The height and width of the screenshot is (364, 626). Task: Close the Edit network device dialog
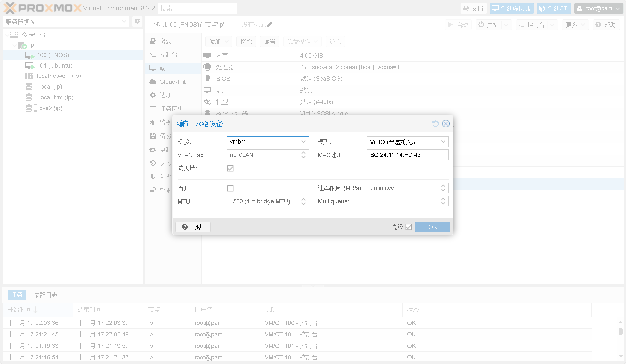pyautogui.click(x=446, y=124)
